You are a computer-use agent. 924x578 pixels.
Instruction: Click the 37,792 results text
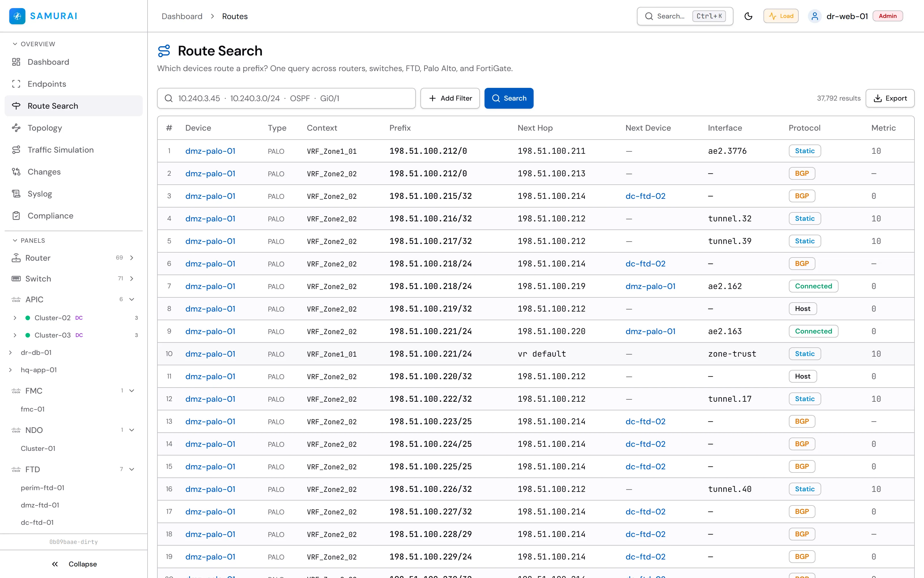click(x=839, y=98)
